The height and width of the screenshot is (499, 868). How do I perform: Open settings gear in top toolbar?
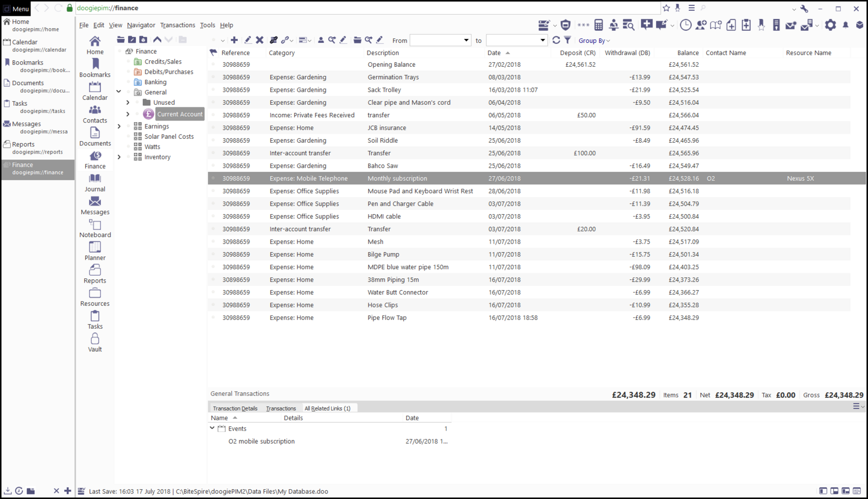[831, 25]
